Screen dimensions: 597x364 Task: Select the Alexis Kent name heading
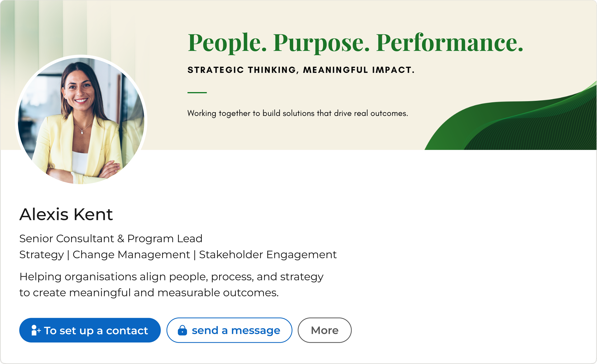[x=66, y=214]
